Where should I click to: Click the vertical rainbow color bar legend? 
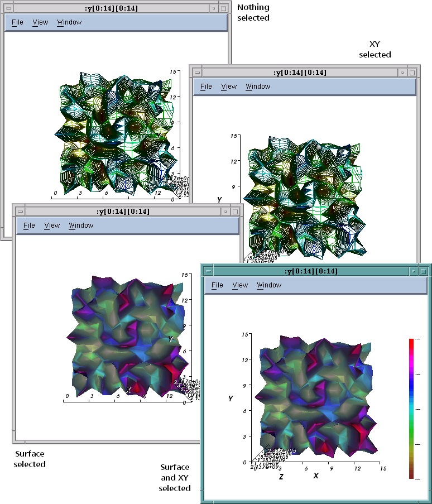click(x=411, y=408)
